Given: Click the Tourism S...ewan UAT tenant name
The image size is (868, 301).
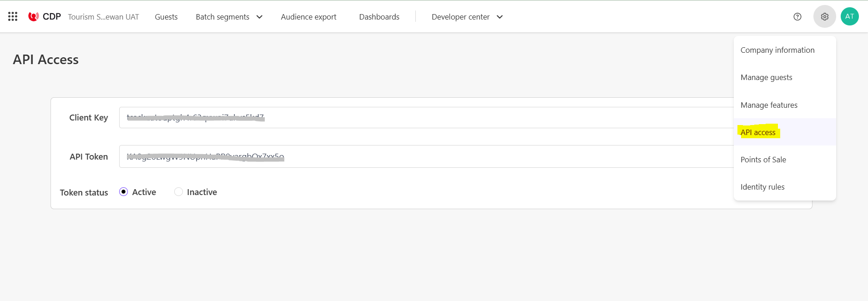Looking at the screenshot, I should pos(103,17).
